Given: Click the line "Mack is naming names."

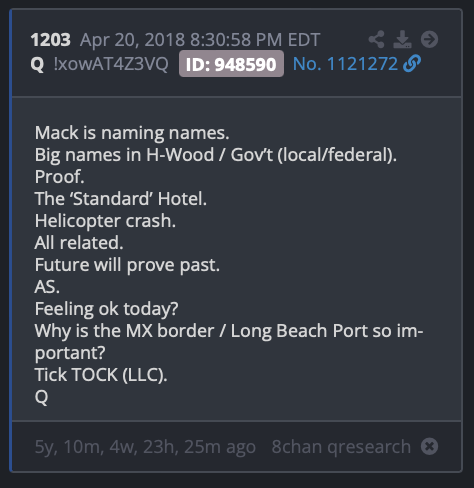Looking at the screenshot, I should [x=132, y=133].
